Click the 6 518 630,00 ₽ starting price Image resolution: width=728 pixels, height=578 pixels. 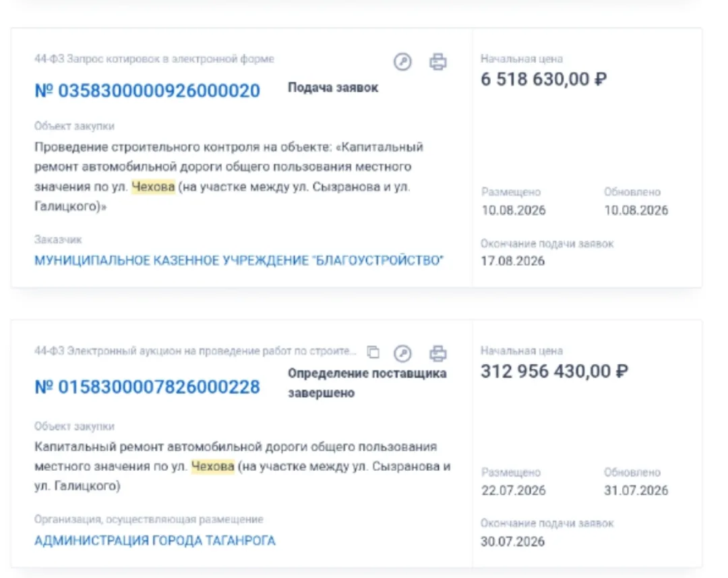pyautogui.click(x=544, y=80)
